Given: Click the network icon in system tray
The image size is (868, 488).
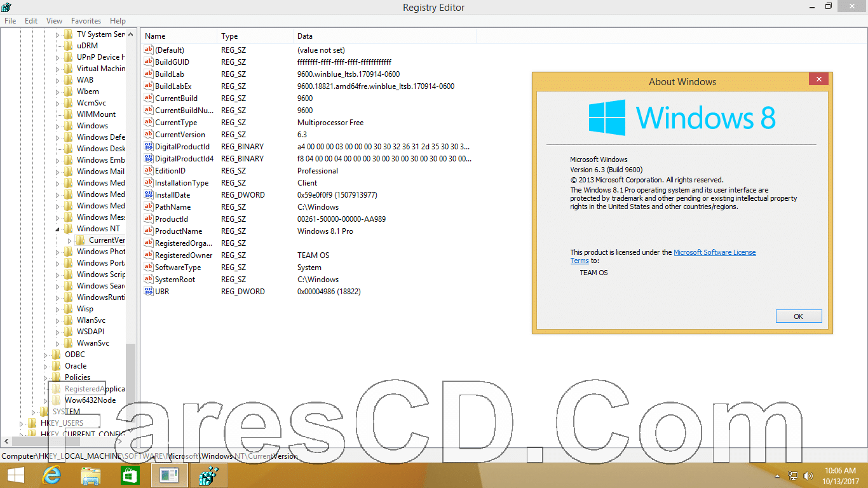Looking at the screenshot, I should coord(793,475).
